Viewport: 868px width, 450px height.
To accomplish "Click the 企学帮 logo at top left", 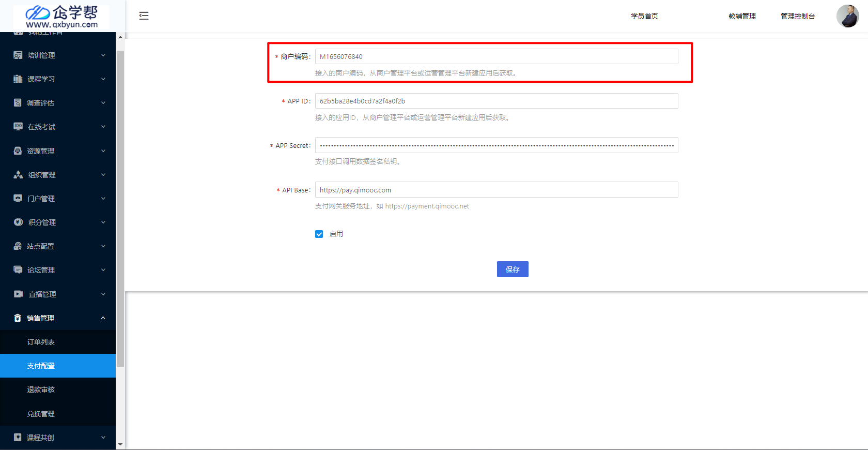I will point(62,17).
